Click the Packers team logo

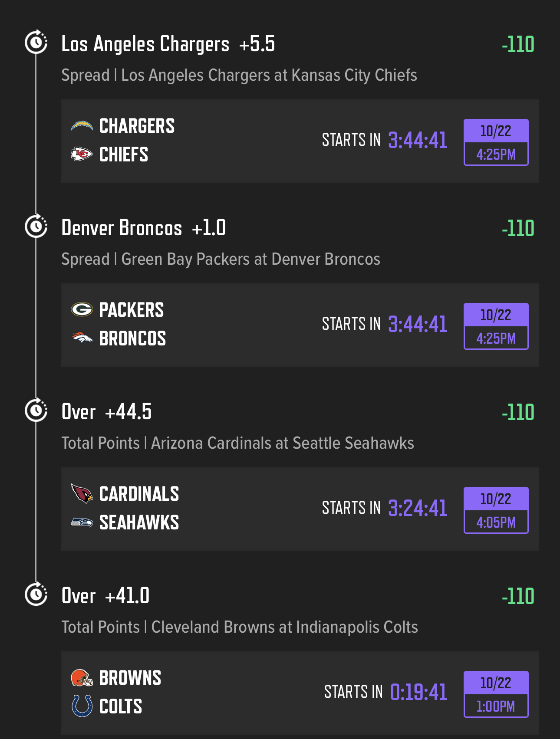click(x=82, y=309)
